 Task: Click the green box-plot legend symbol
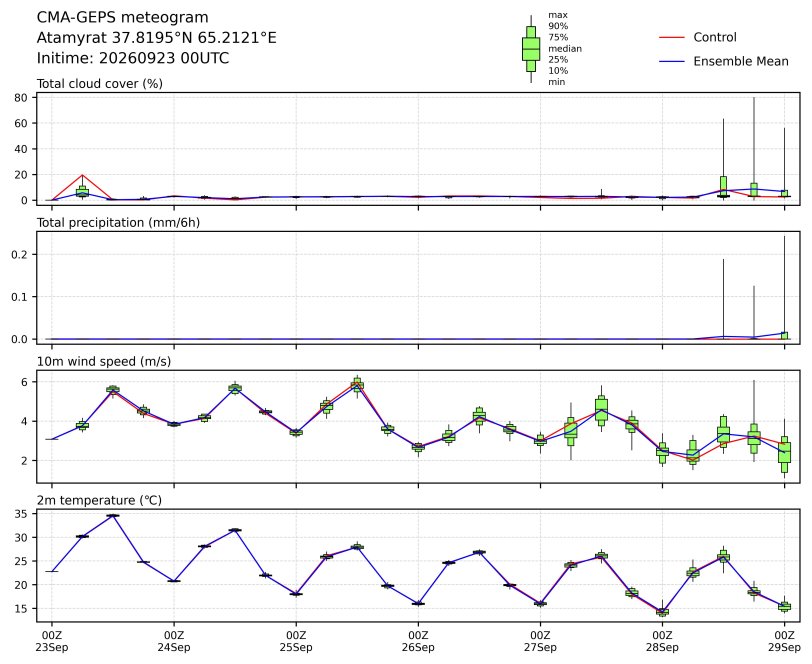531,49
